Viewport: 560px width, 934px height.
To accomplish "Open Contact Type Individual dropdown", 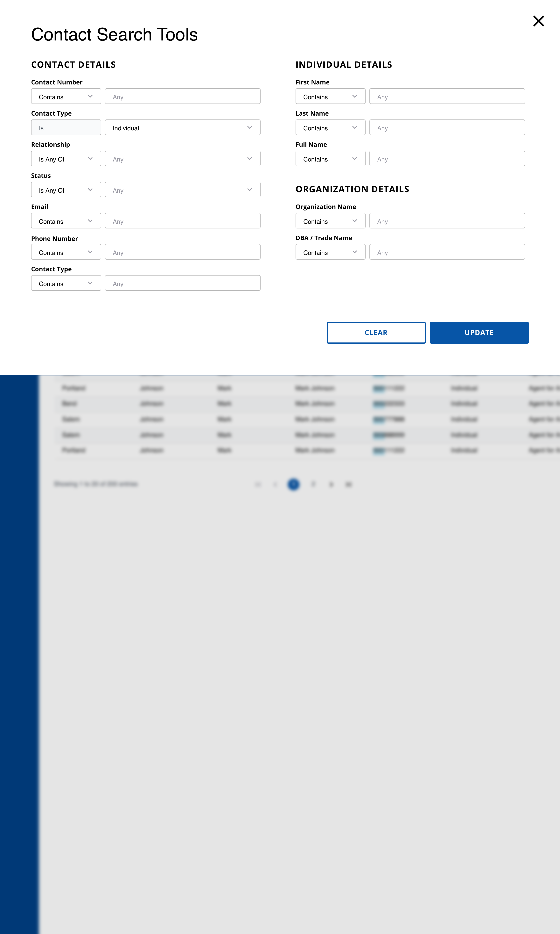I will 182,128.
